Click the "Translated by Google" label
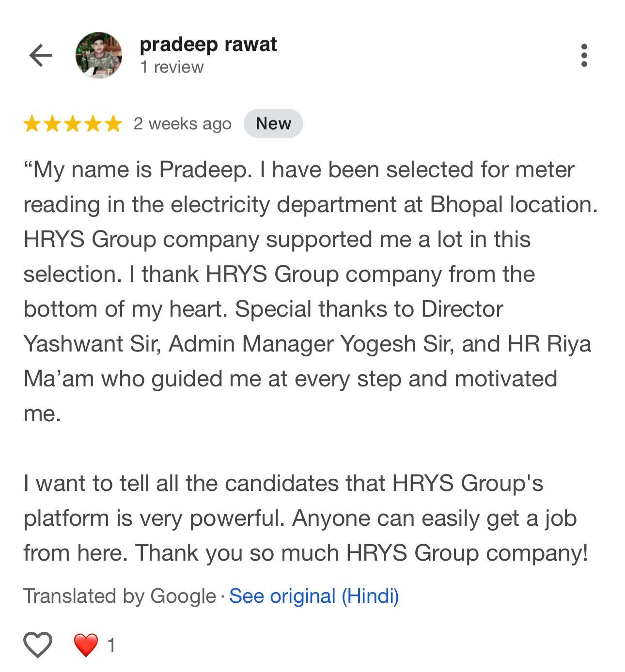Viewport: 625px width, 672px height. [x=120, y=596]
